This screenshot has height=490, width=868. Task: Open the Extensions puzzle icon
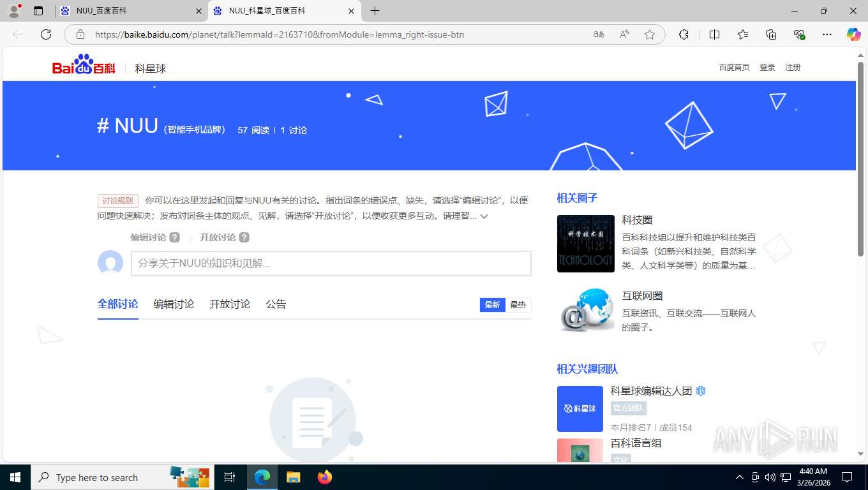click(x=684, y=34)
